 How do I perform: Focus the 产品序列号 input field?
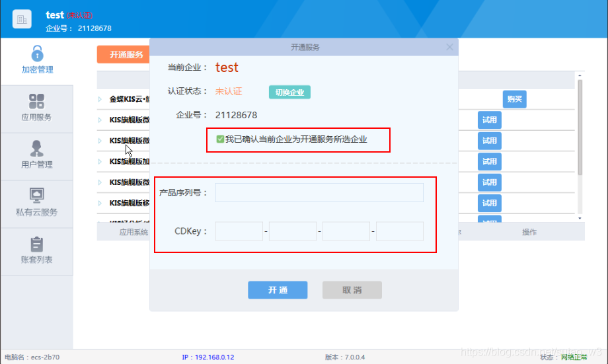(319, 193)
